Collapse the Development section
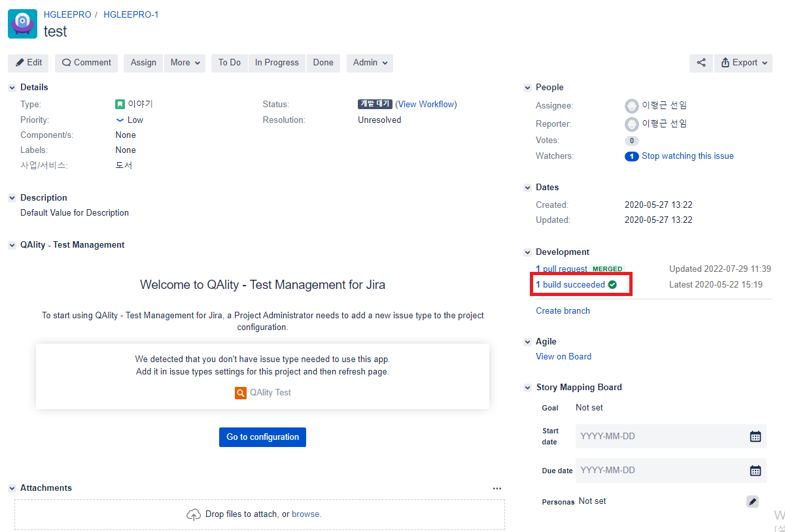Image resolution: width=785 pixels, height=532 pixels. [528, 252]
